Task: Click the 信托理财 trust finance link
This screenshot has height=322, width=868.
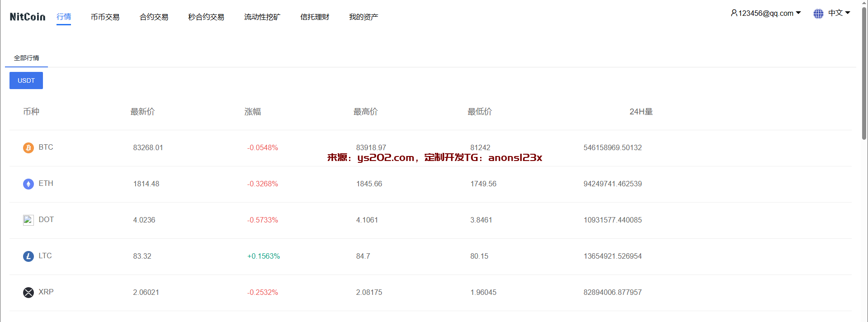Action: click(315, 17)
